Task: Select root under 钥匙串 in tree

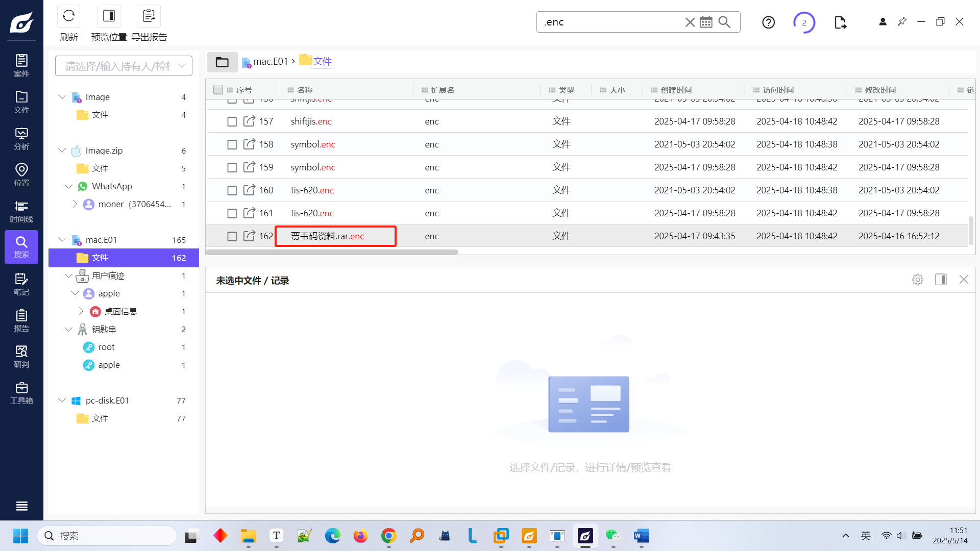Action: point(106,347)
